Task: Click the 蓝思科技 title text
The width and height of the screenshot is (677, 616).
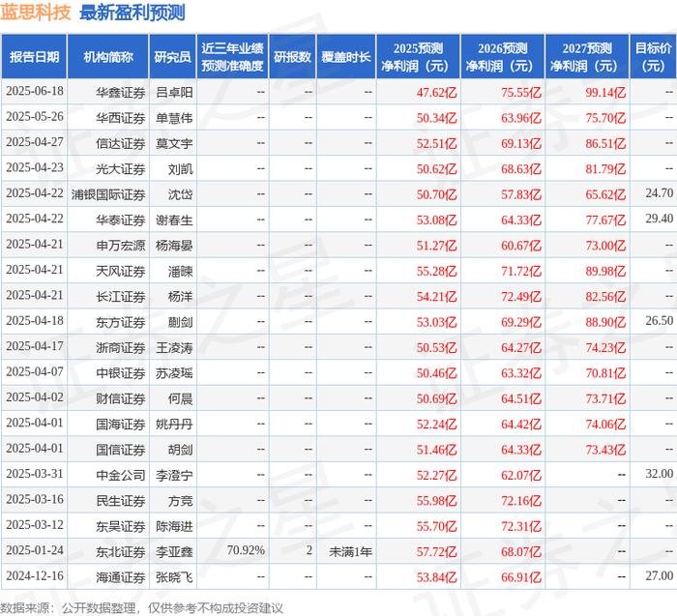Action: click(36, 12)
